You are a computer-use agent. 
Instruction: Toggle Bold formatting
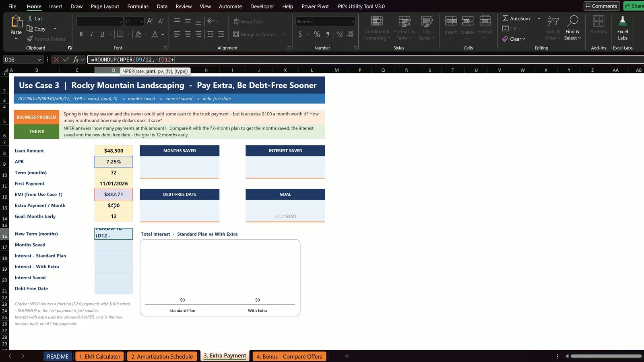coord(81,34)
